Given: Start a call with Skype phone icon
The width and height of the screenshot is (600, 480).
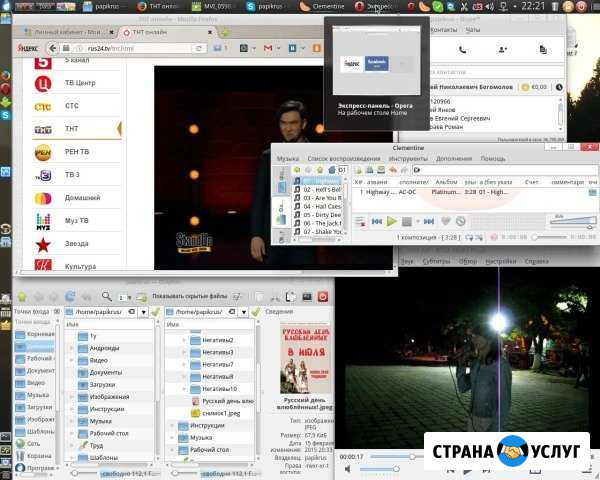Looking at the screenshot, I should [462, 50].
